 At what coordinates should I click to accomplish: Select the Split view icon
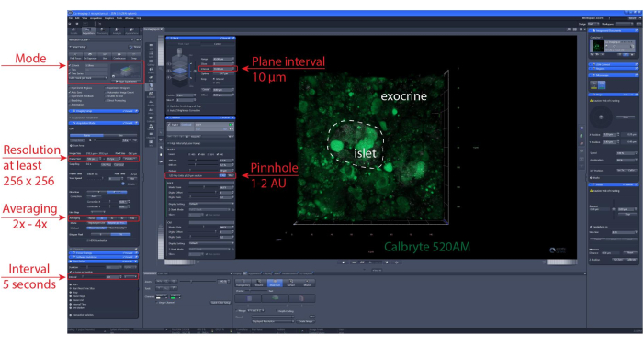coord(152,54)
